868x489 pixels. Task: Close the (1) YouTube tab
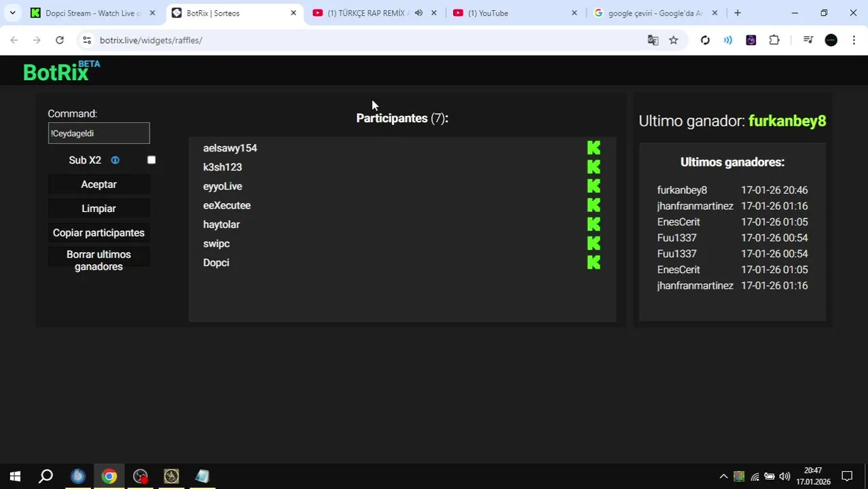[574, 13]
